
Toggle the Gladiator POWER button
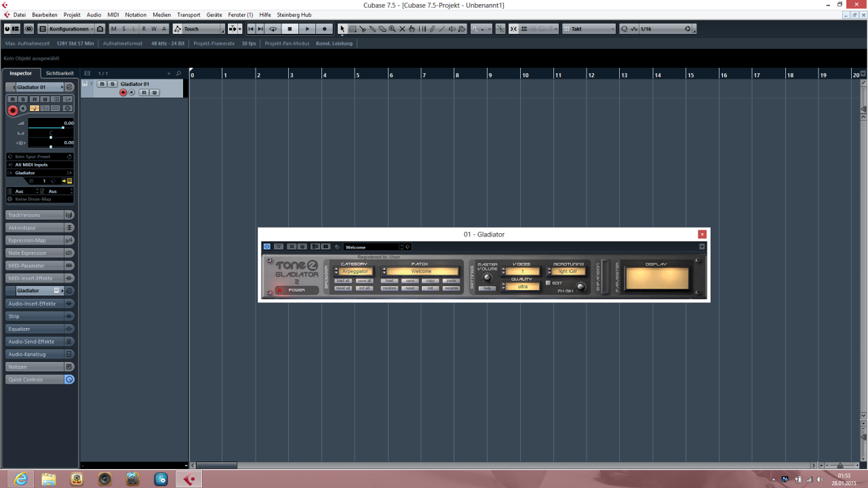[297, 290]
